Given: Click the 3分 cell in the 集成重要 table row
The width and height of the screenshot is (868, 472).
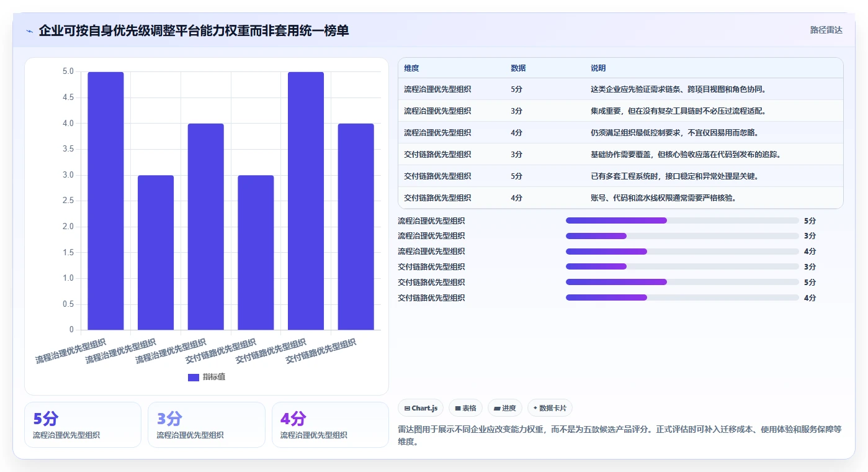Looking at the screenshot, I should pyautogui.click(x=516, y=111).
